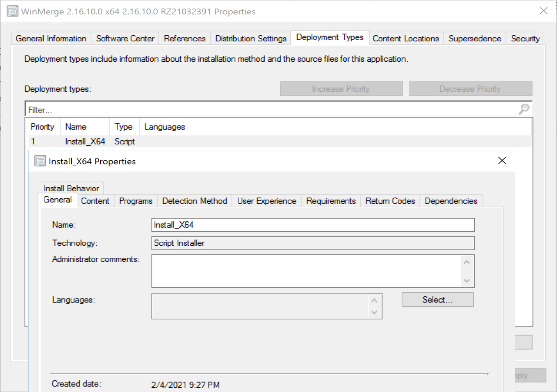Open the Install Behavior tab
This screenshot has height=392, width=557.
[x=71, y=188]
